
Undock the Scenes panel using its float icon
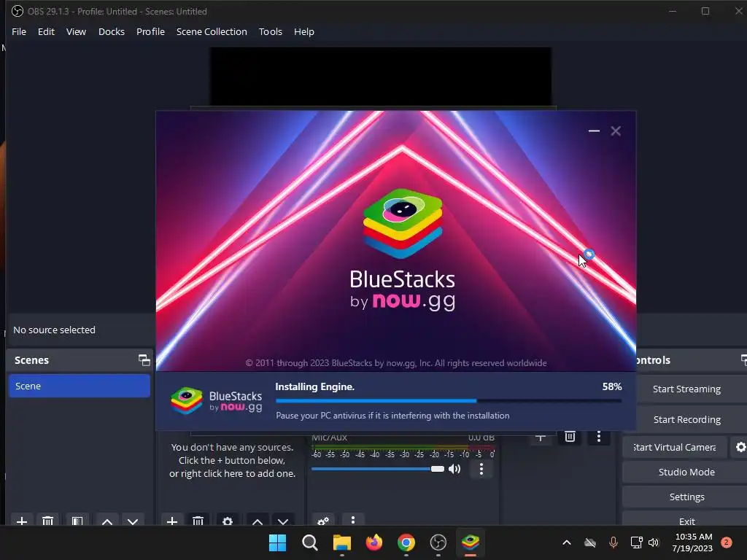point(144,360)
